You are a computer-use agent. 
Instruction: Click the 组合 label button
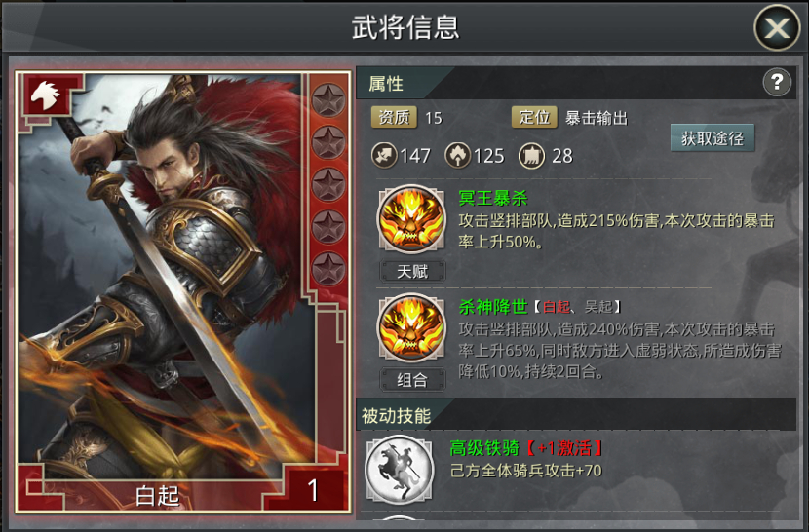[x=412, y=380]
